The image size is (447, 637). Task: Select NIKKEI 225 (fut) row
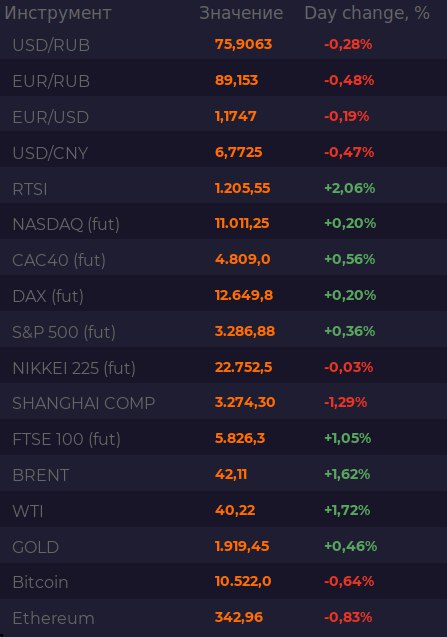click(x=224, y=367)
